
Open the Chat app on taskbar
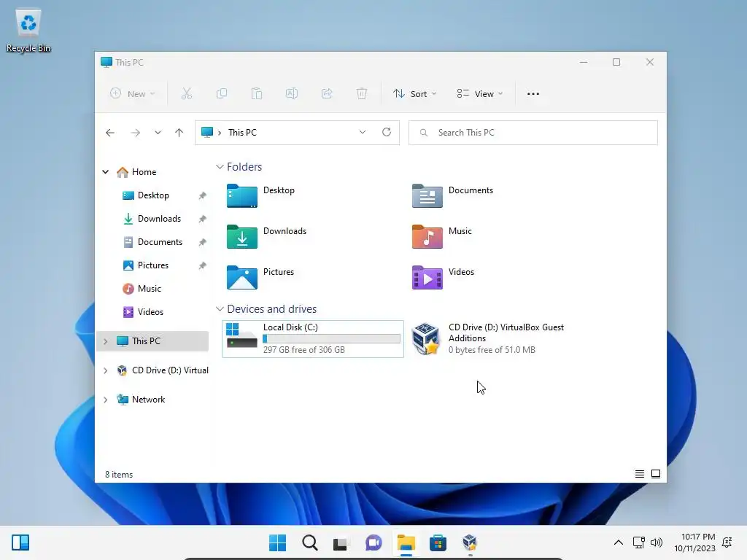[373, 542]
